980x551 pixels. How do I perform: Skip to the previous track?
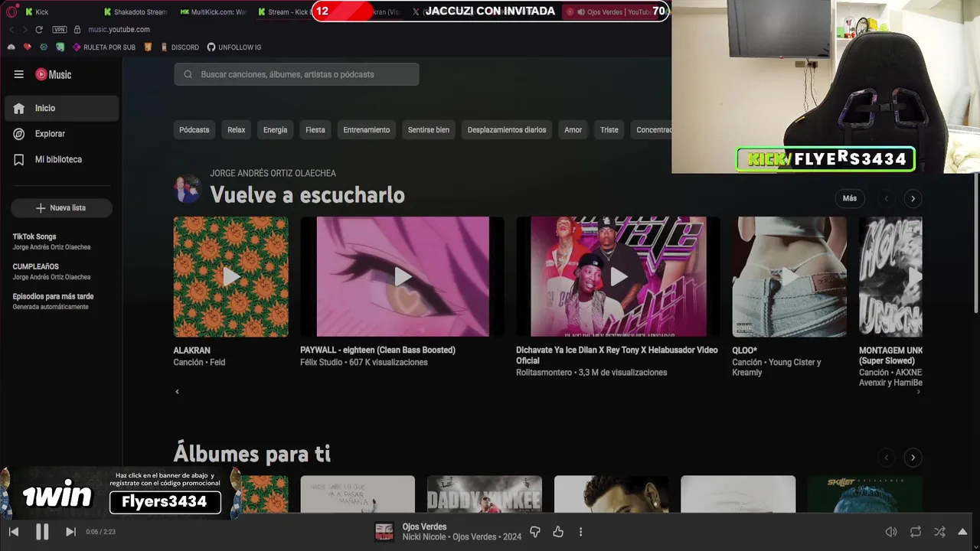coord(14,532)
